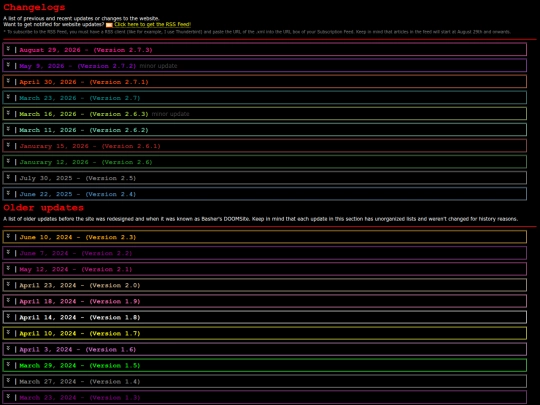The image size is (540, 405).
Task: Click 'August 29, 2026 - (Version 2.7.3)' title
Action: coord(86,50)
